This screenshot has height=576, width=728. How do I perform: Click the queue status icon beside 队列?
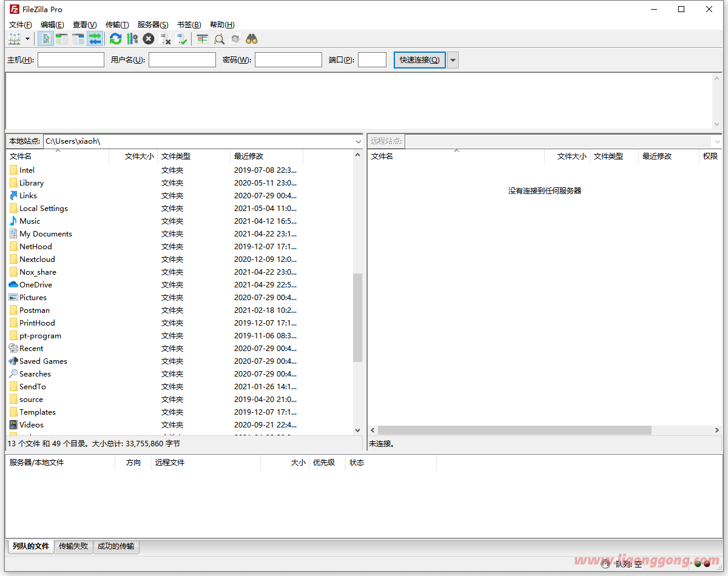click(605, 564)
